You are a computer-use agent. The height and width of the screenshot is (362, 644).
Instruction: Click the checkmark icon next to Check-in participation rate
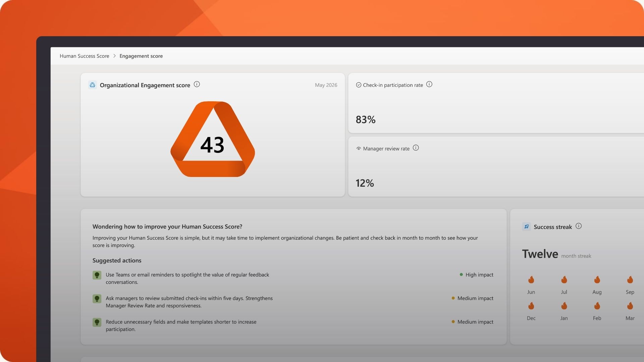(359, 85)
